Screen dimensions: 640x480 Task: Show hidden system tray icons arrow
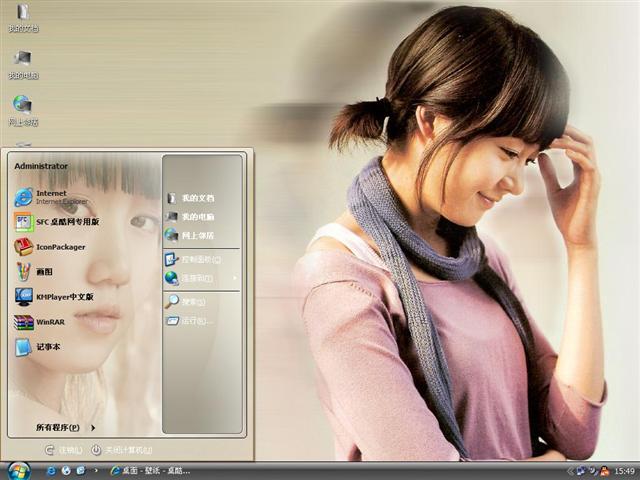(570, 471)
